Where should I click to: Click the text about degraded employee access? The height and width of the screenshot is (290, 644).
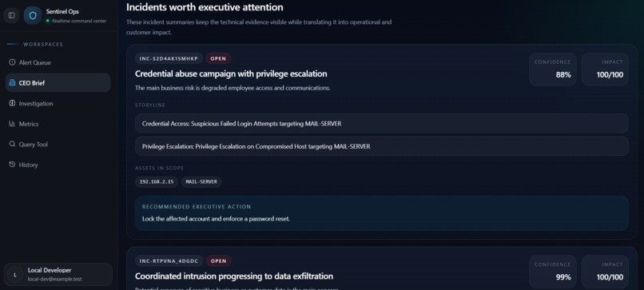tap(233, 88)
